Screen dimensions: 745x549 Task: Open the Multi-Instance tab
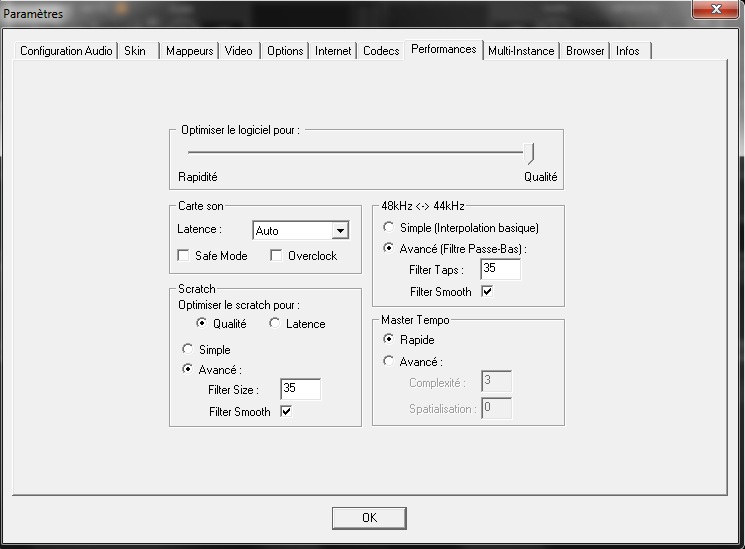(521, 51)
